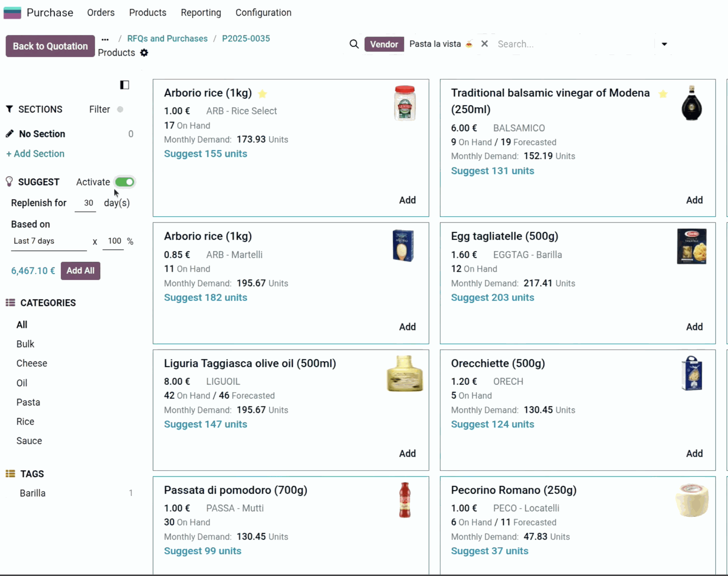The image size is (728, 576).
Task: Remove the Pasta la vista vendor filter
Action: tap(484, 44)
